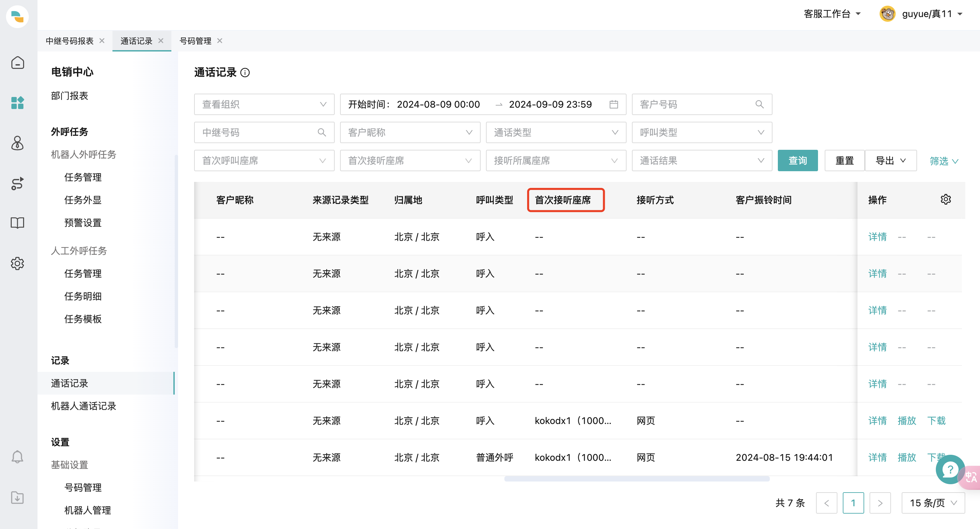Go to previous page arrow

click(x=826, y=503)
